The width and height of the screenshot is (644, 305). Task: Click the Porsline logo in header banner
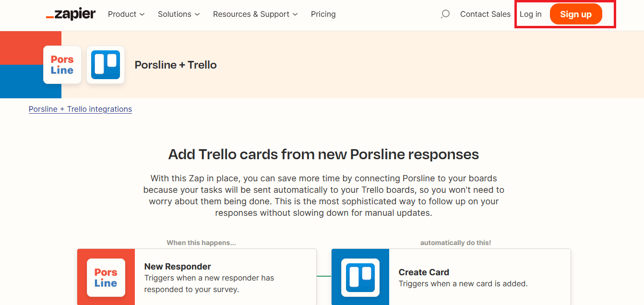click(62, 65)
